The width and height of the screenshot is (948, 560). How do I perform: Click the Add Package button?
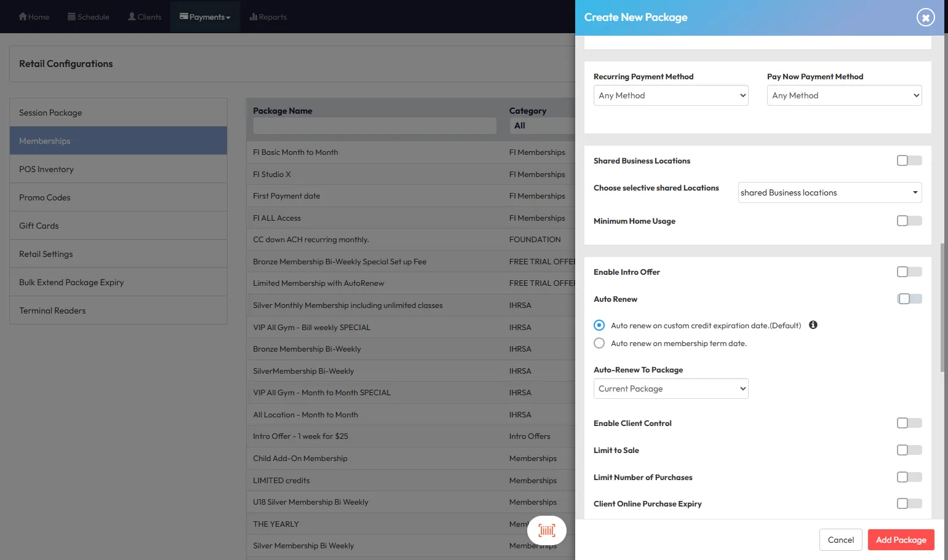901,540
